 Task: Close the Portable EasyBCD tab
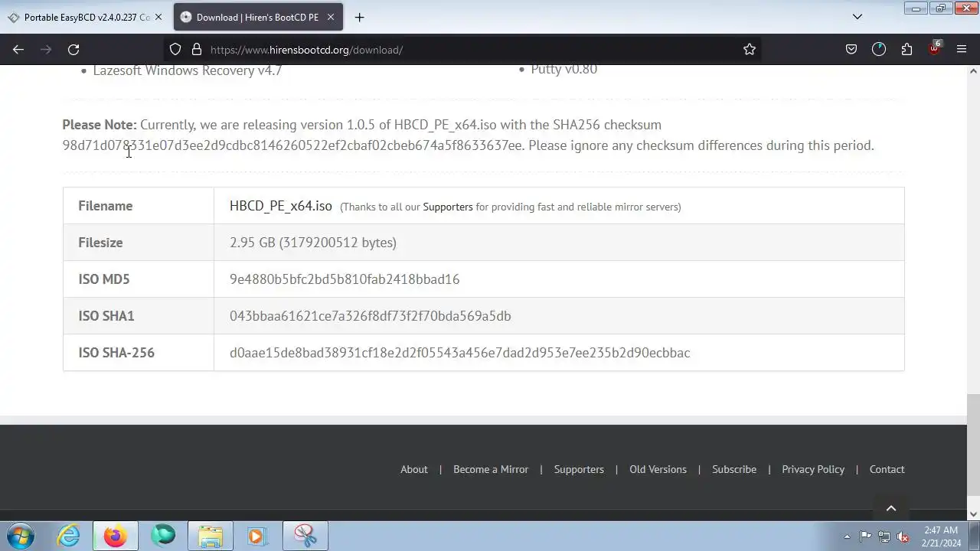click(x=158, y=18)
